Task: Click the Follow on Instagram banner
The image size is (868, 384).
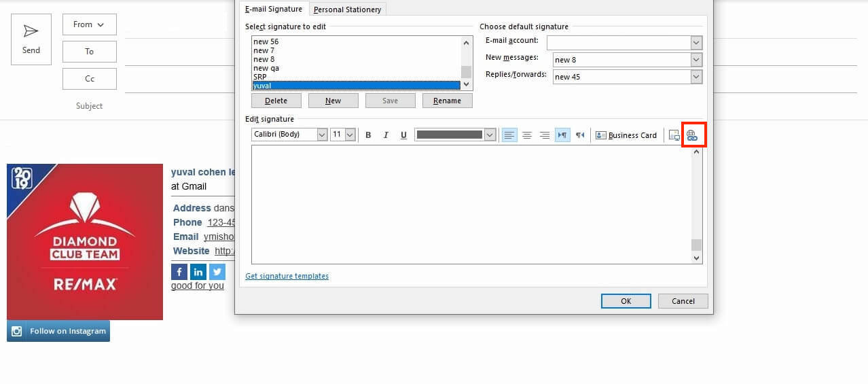Action: click(58, 331)
